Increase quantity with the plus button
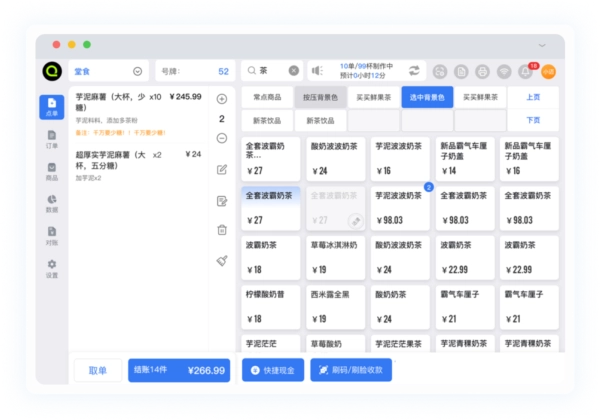The height and width of the screenshot is (420, 600). (x=222, y=99)
